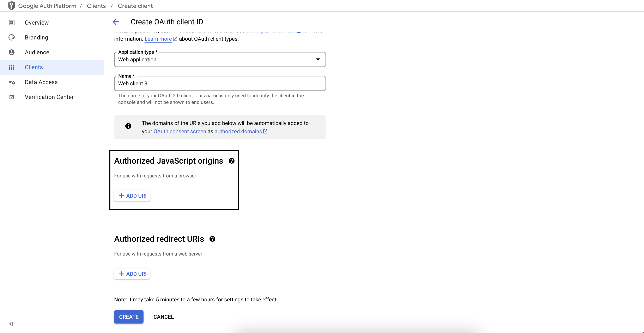644x333 pixels.
Task: Click the Google Auth Platform shield logo
Action: click(12, 6)
